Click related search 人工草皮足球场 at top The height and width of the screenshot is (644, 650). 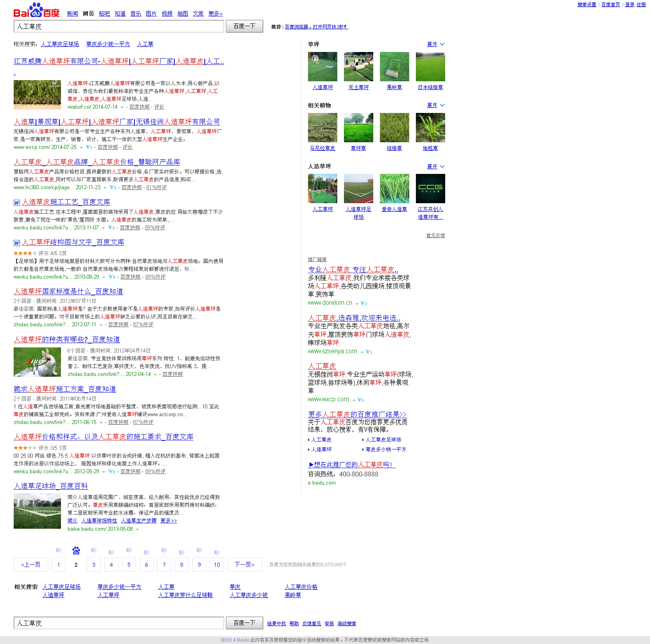[60, 44]
